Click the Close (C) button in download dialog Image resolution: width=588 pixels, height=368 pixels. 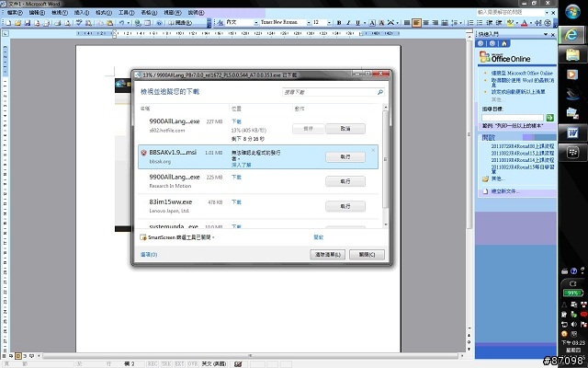(367, 254)
